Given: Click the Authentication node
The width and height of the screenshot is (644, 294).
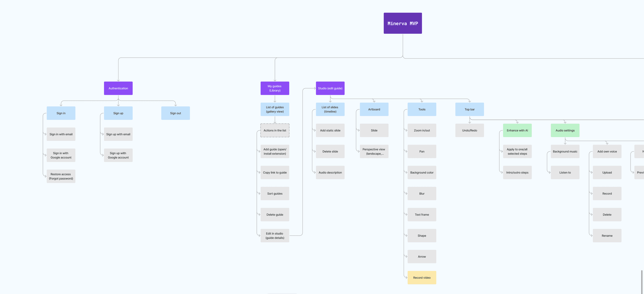Looking at the screenshot, I should click(x=118, y=88).
